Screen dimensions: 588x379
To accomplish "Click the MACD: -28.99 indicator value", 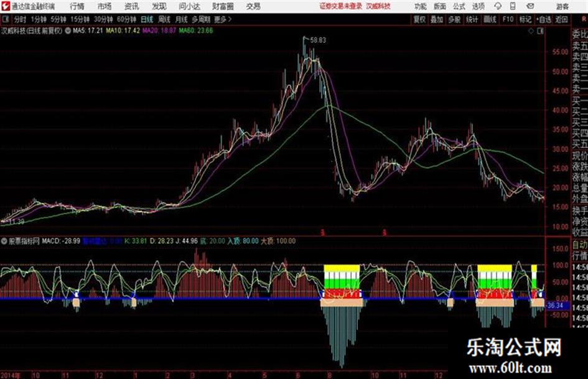I will (x=61, y=241).
